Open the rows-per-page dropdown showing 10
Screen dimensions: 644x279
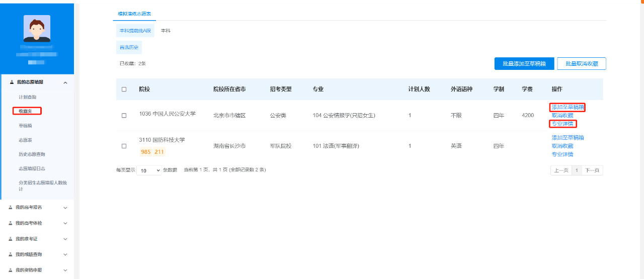(x=149, y=170)
